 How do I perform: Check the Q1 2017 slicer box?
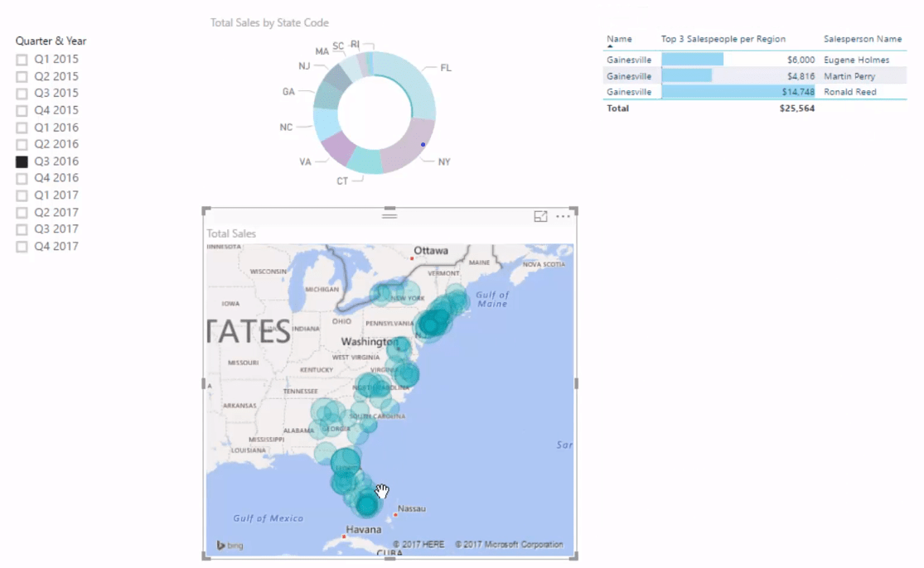22,195
